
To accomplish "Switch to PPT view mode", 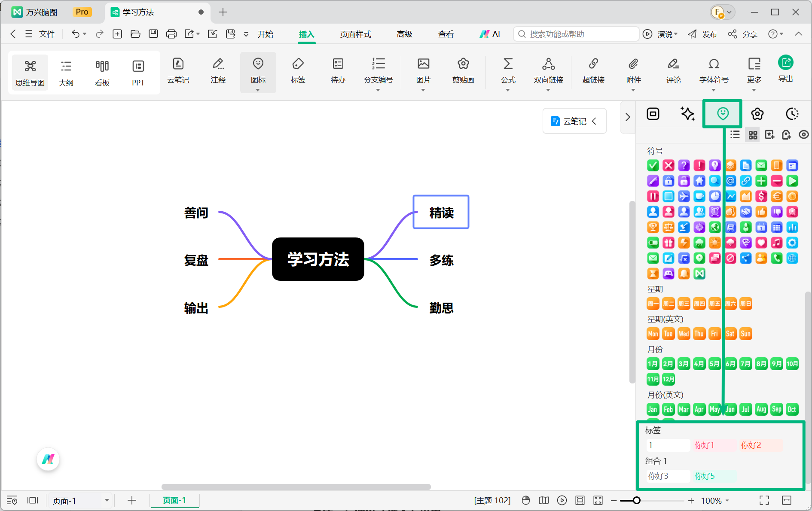I will (x=138, y=73).
